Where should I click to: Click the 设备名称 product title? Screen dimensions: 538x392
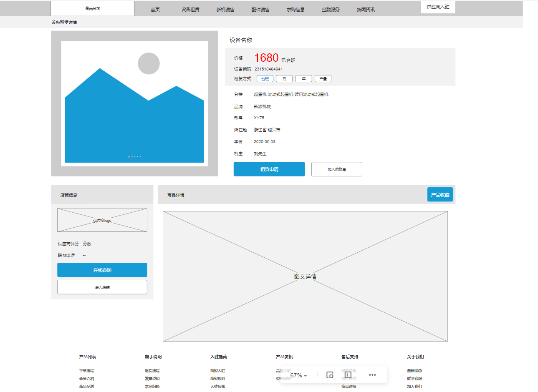(x=241, y=40)
